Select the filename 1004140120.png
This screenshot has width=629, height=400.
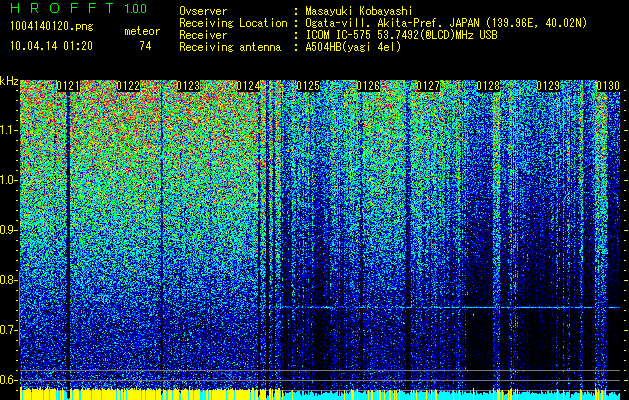pyautogui.click(x=52, y=27)
